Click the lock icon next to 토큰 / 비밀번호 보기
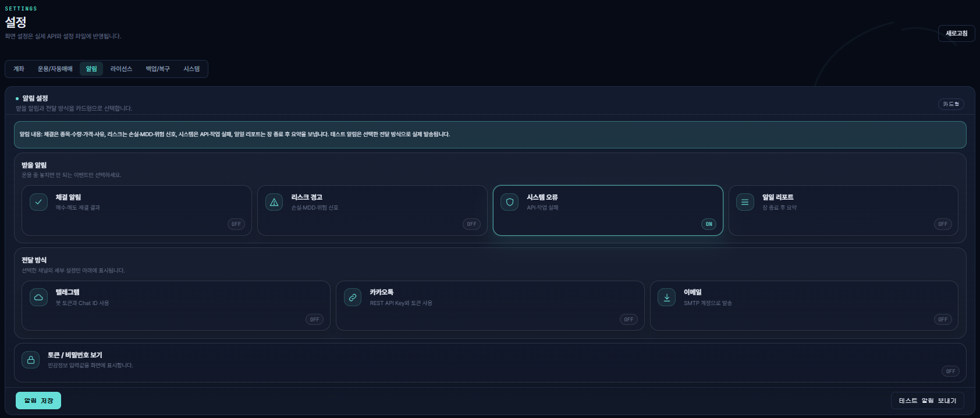 [31, 360]
